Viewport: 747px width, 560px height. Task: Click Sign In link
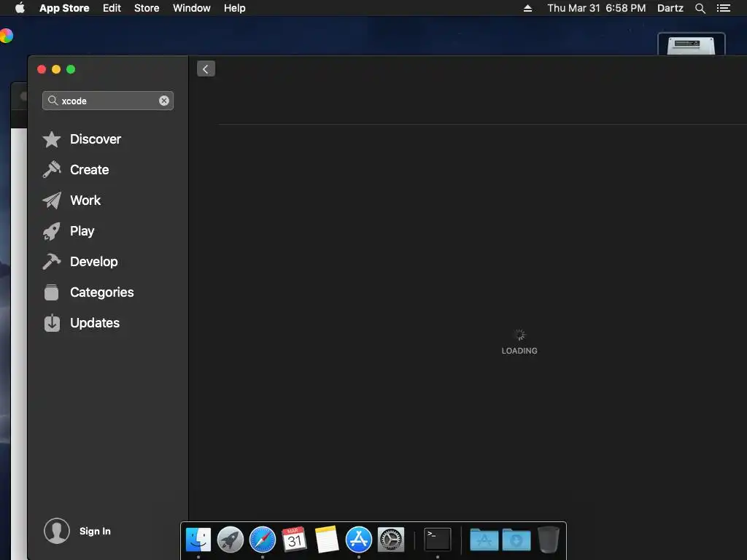click(95, 531)
